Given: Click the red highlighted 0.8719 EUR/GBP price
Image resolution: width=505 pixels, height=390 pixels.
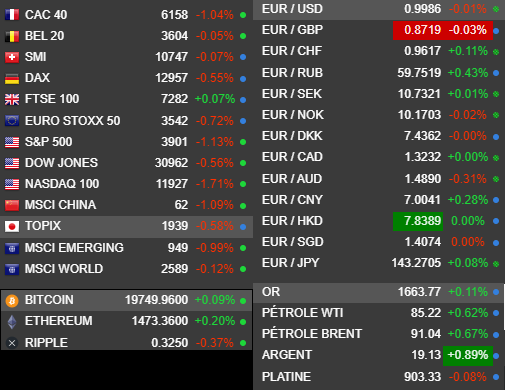Looking at the screenshot, I should (x=422, y=30).
